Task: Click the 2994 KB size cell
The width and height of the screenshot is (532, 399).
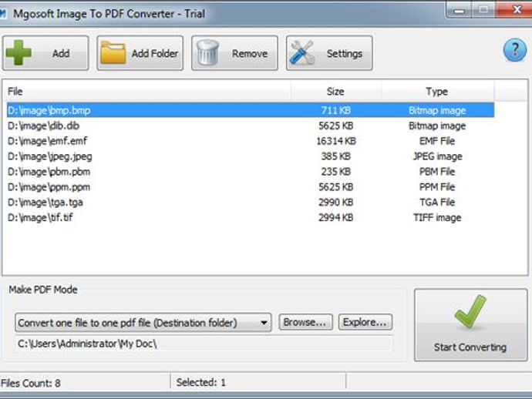Action: (x=336, y=218)
